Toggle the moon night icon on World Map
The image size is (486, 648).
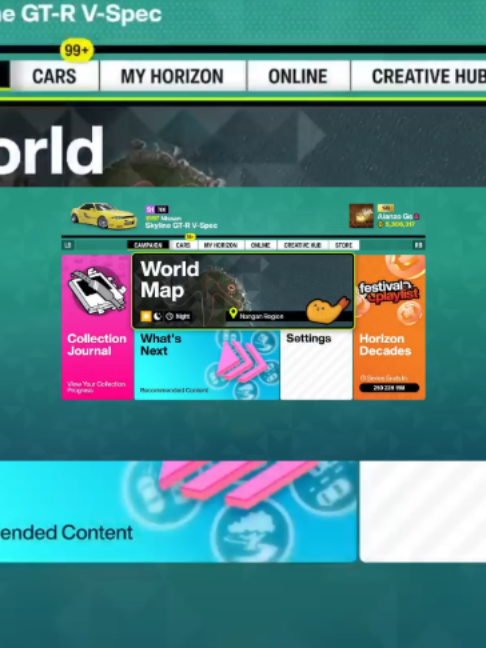pyautogui.click(x=157, y=316)
